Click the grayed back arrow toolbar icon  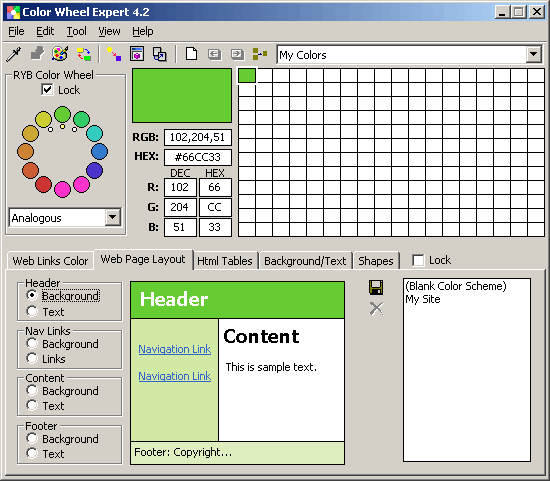click(x=214, y=54)
